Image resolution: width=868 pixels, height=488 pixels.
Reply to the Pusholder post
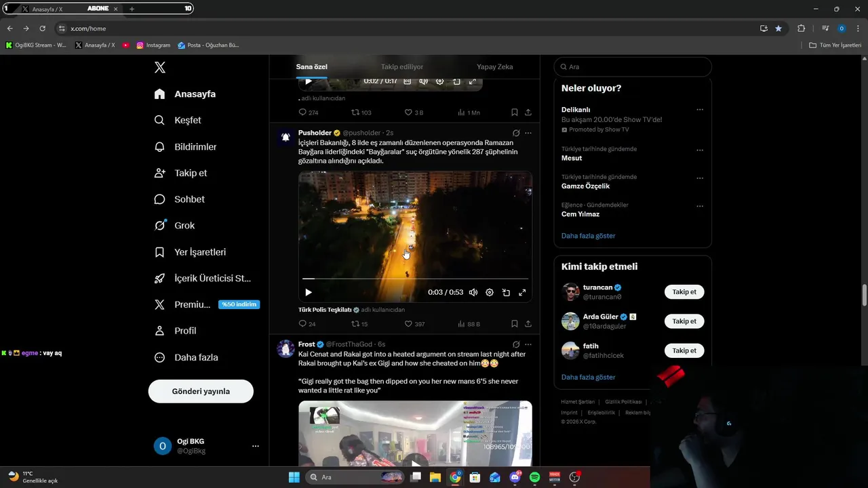(x=307, y=324)
